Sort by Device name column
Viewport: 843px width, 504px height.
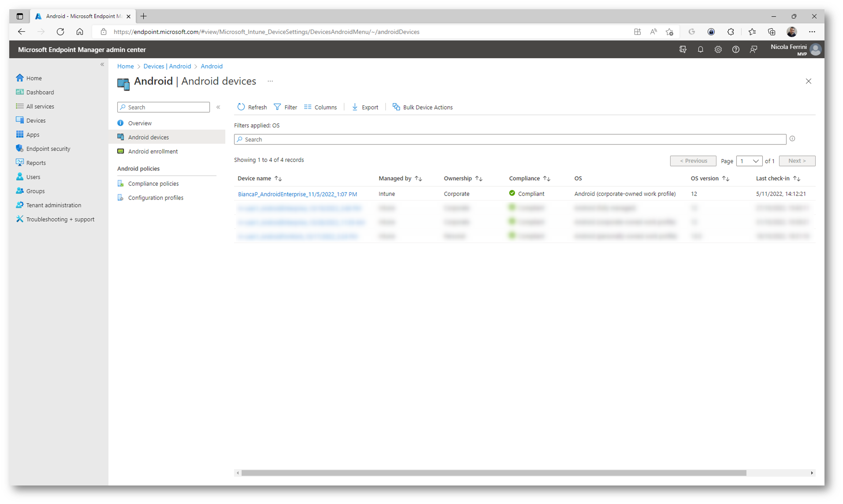click(x=260, y=178)
